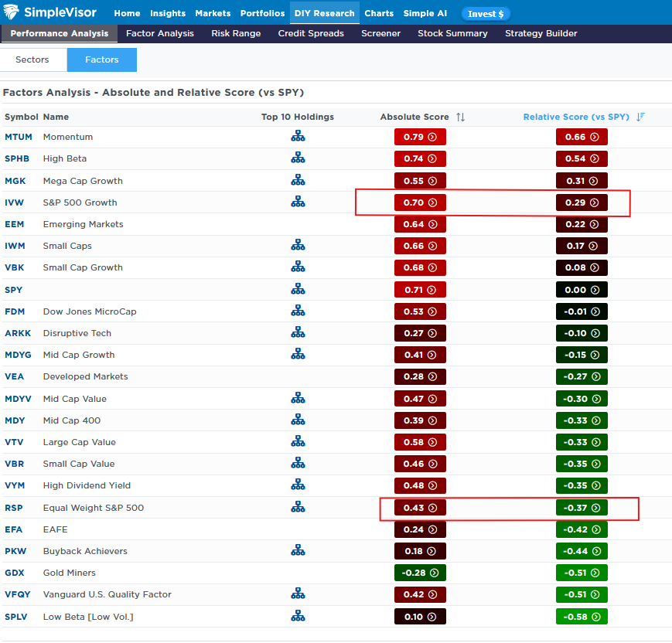View holdings icon for VFQY Quality Factor
Viewport: 672px width, 643px height.
coord(298,594)
